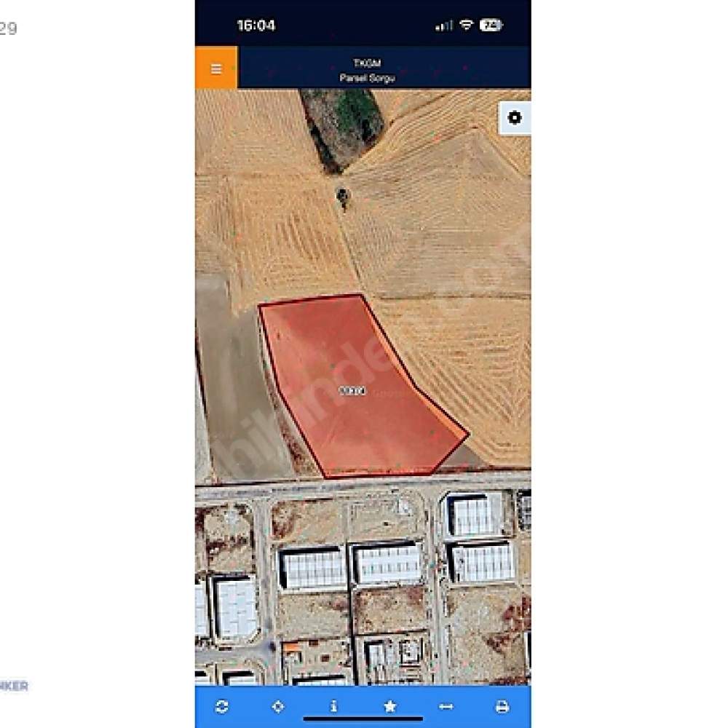Tap the TKGM title text
Viewport: 728px width, 728px height.
[367, 63]
